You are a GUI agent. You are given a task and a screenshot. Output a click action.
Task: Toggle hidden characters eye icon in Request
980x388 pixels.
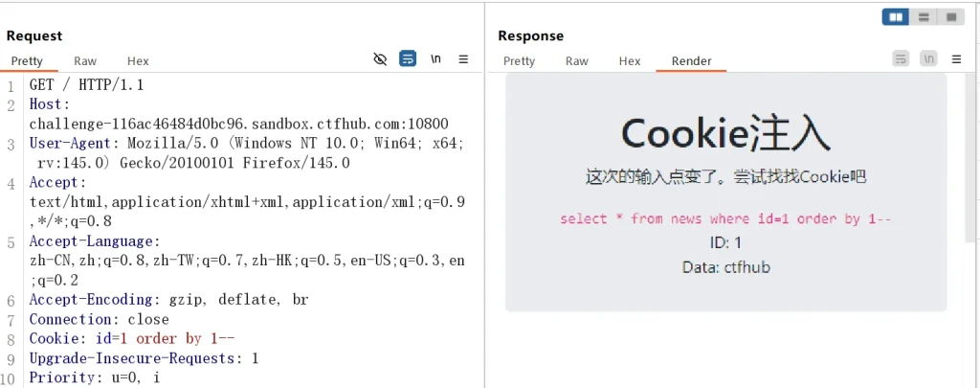pos(380,59)
